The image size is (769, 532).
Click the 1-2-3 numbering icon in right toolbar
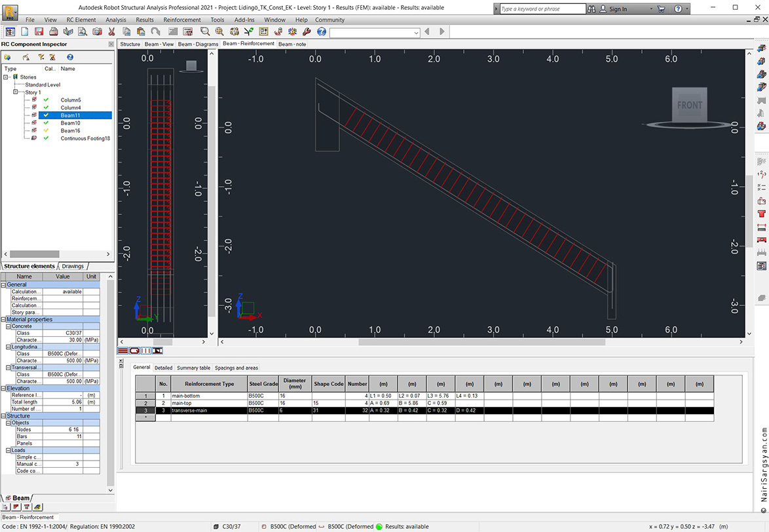[761, 174]
